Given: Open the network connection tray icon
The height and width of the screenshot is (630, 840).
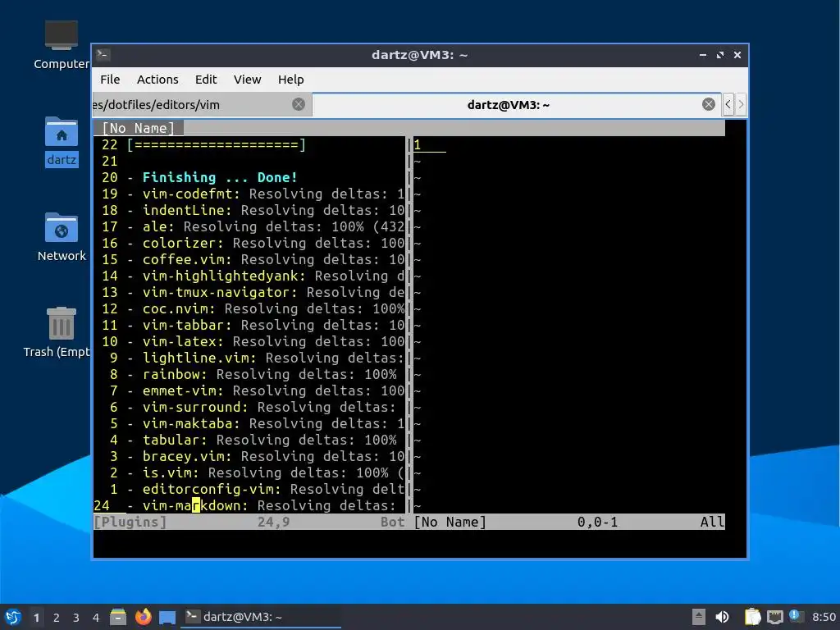Looking at the screenshot, I should (774, 618).
